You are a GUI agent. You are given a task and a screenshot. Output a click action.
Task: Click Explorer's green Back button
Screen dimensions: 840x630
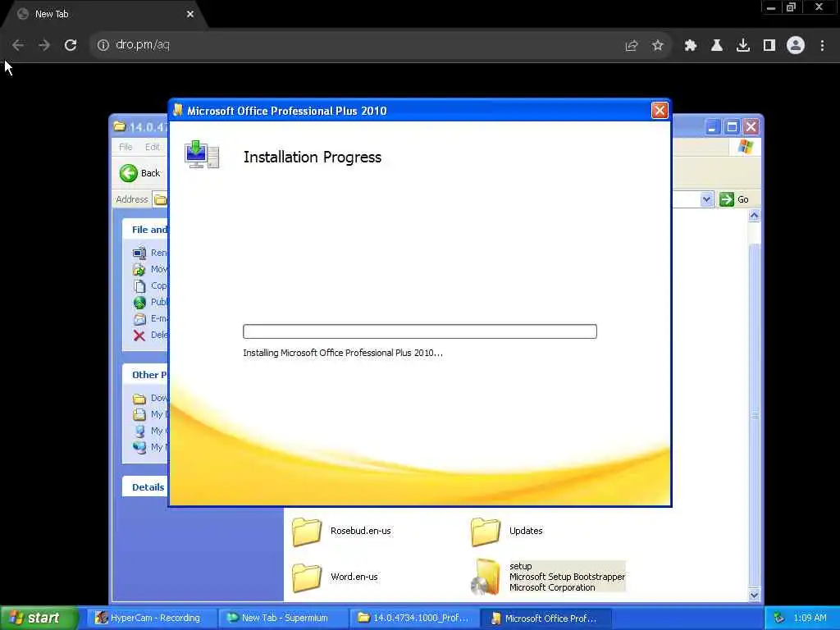point(139,173)
